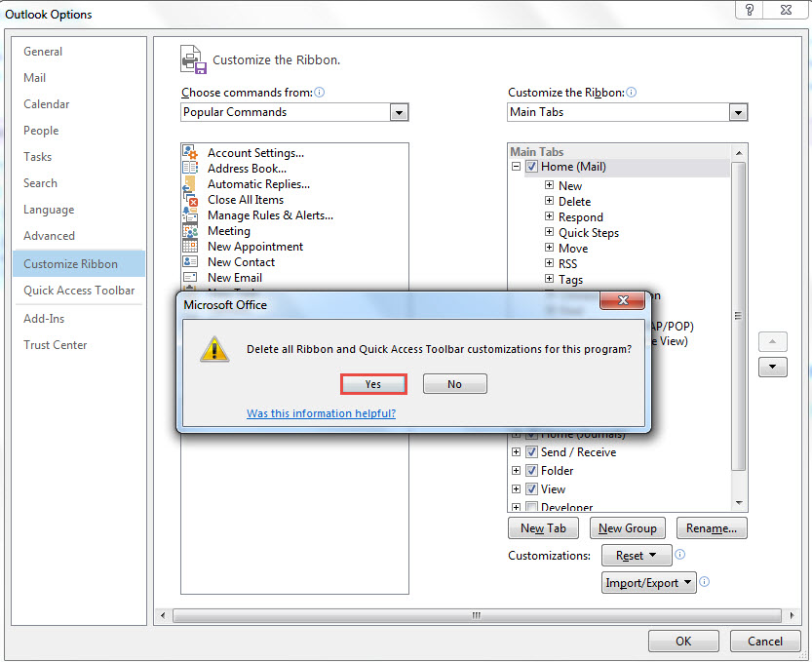Collapse the Home (Mail) tree node
Viewport: 812px width, 662px height.
516,167
